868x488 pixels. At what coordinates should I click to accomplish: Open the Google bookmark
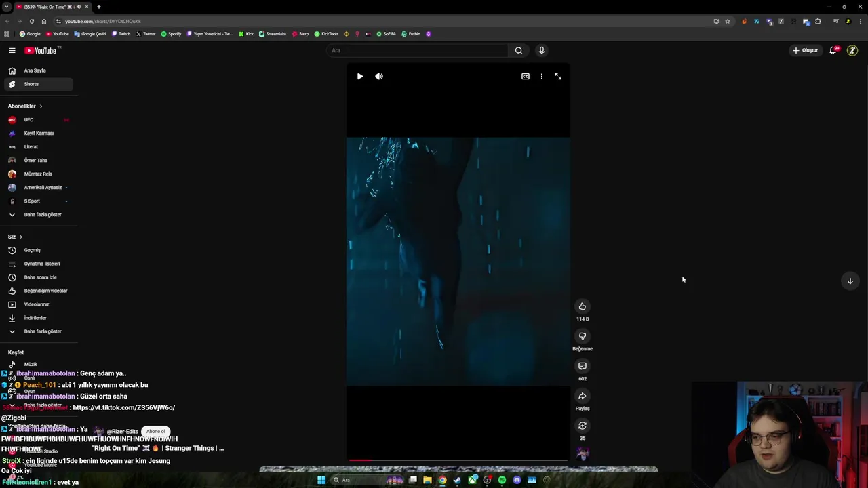[x=30, y=34]
